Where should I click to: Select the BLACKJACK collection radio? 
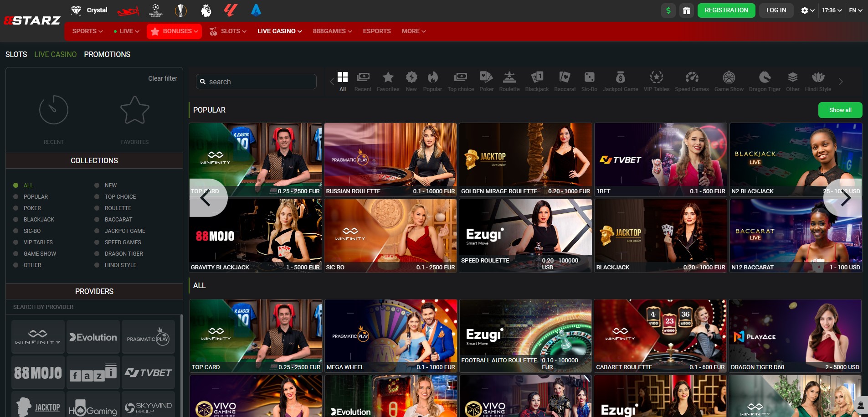15,219
